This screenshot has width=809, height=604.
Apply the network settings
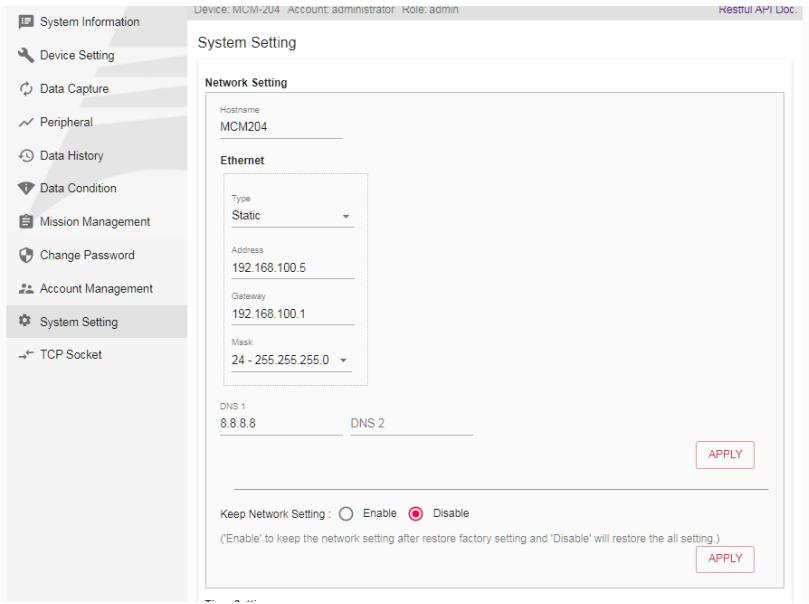click(x=725, y=454)
